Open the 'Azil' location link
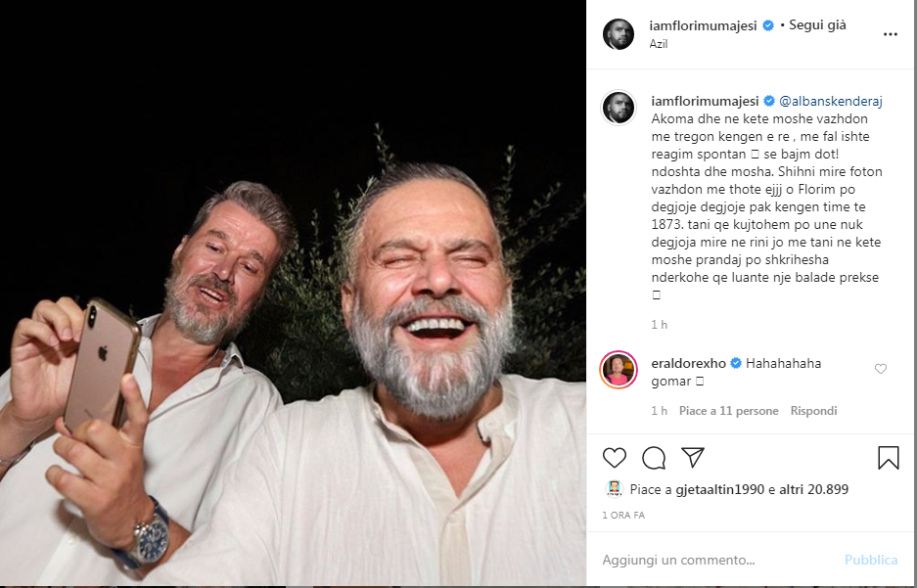Image resolution: width=917 pixels, height=588 pixels. click(x=659, y=44)
